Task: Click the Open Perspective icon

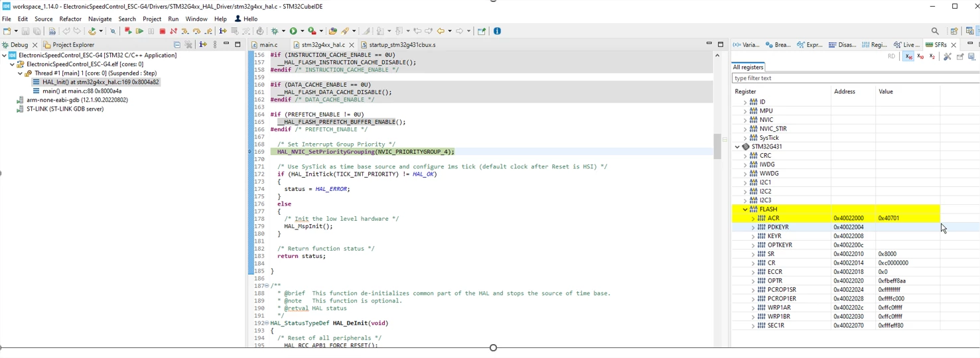Action: (954, 31)
